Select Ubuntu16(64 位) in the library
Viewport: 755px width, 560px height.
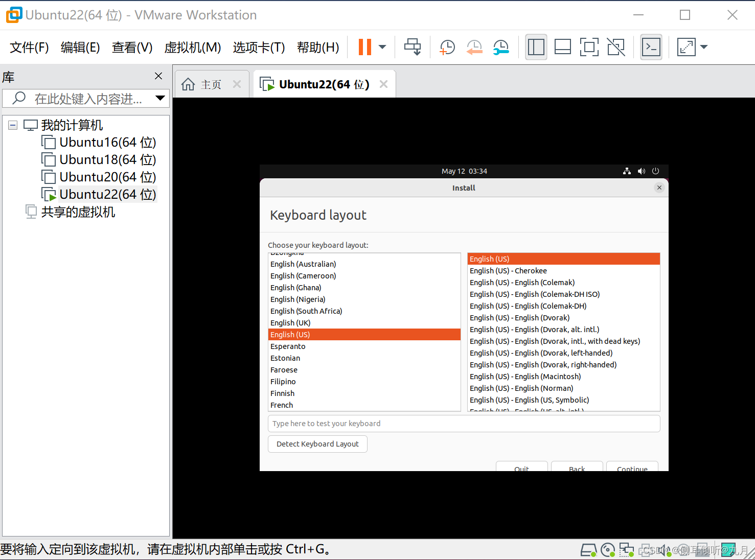(x=99, y=143)
